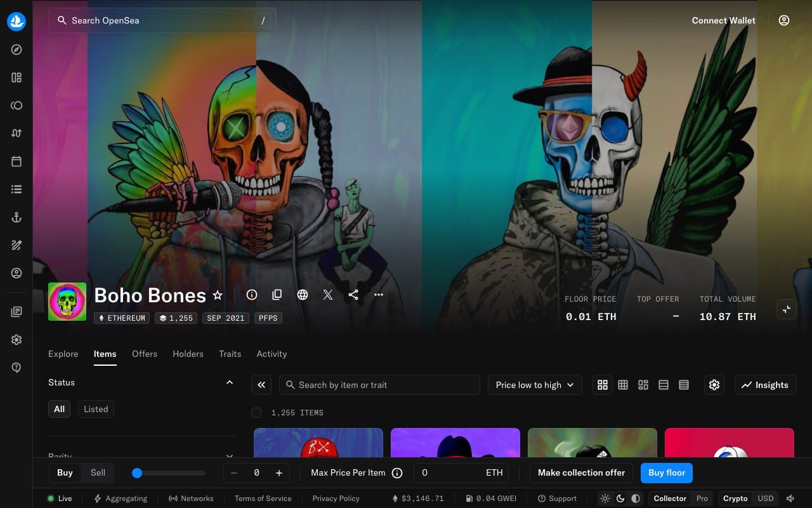Open the Activity tab
The height and width of the screenshot is (508, 812).
[x=272, y=354]
